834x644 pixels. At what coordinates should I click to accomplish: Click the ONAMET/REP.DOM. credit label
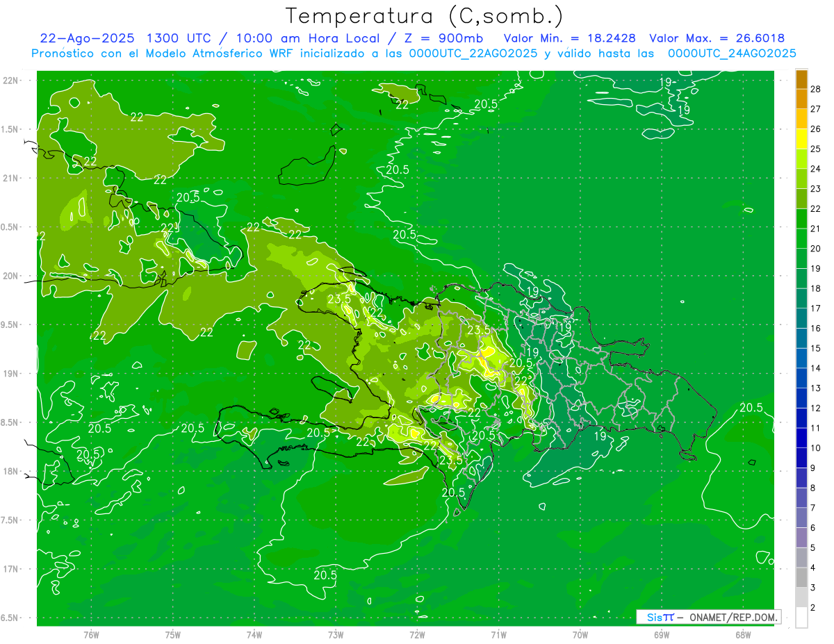coord(734,617)
